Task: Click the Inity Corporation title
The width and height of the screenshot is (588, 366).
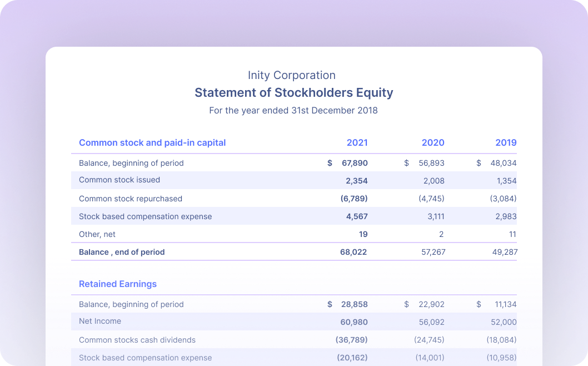Action: click(292, 75)
